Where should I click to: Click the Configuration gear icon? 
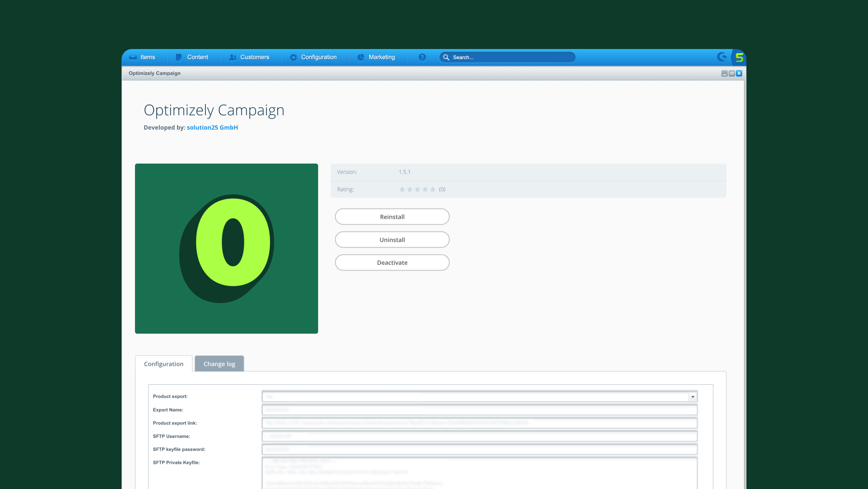point(293,57)
